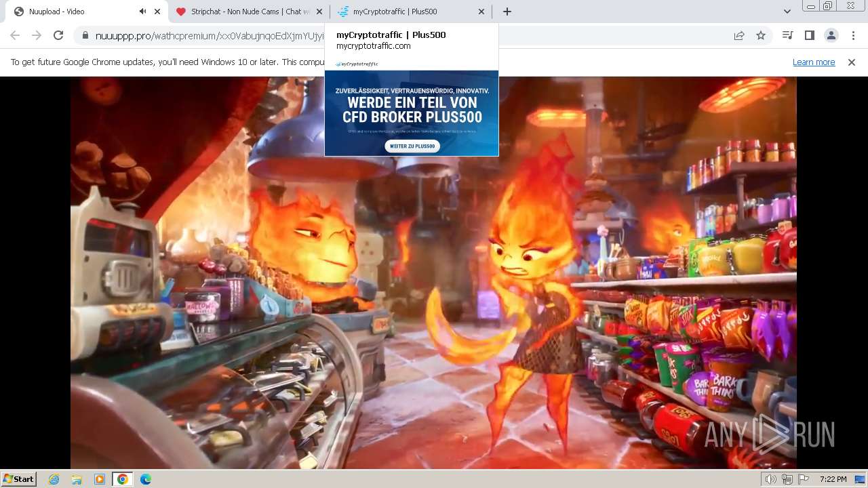Open the system volume icon
The width and height of the screenshot is (868, 488).
pyautogui.click(x=771, y=479)
